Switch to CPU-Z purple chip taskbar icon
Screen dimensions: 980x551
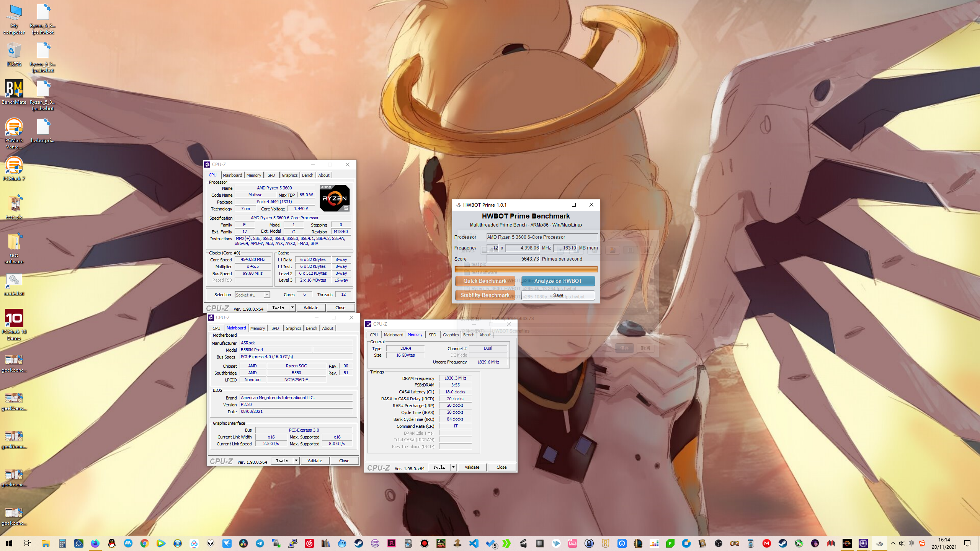(x=863, y=543)
